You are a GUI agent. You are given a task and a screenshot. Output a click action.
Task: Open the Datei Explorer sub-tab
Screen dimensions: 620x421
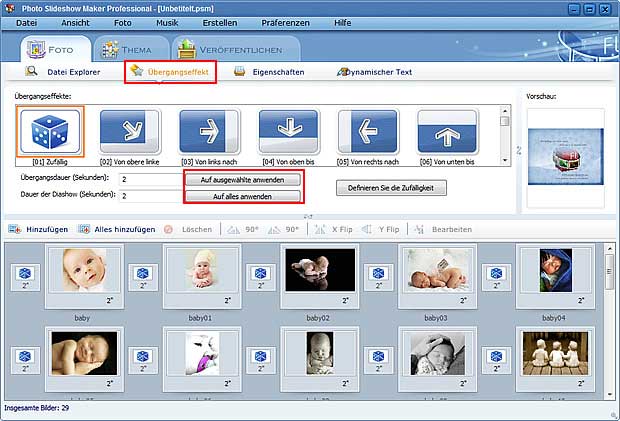(x=63, y=72)
